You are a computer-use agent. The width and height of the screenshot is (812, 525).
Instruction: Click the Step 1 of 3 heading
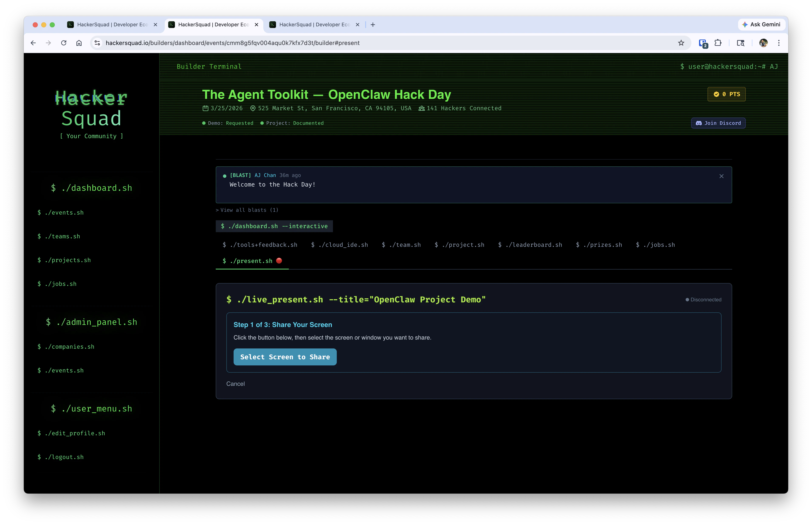283,325
